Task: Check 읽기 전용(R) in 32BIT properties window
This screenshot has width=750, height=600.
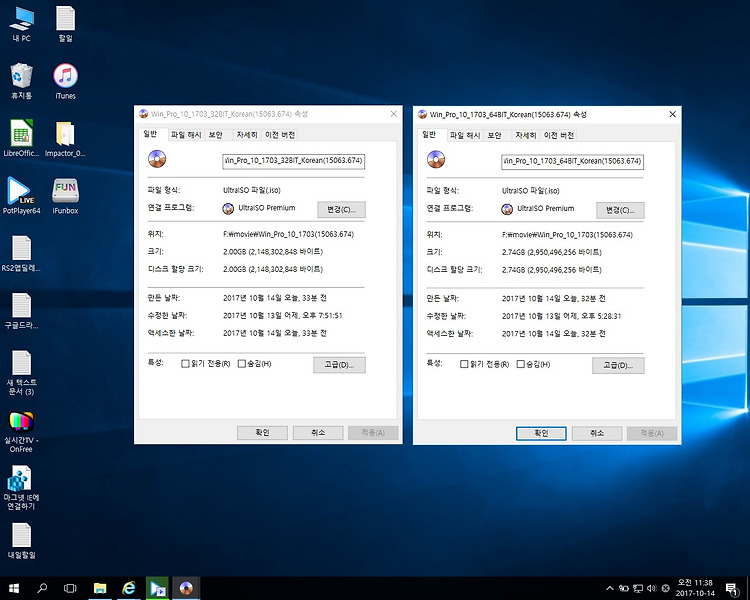Action: coord(186,364)
